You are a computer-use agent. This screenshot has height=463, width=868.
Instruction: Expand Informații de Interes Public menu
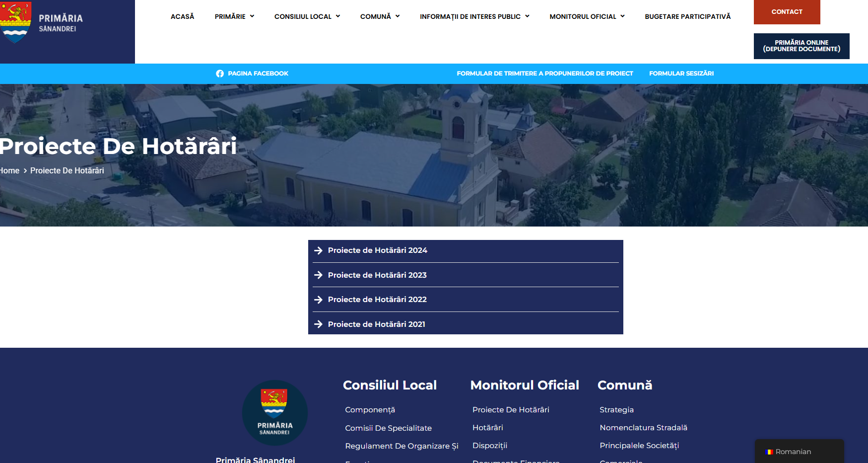click(x=474, y=16)
